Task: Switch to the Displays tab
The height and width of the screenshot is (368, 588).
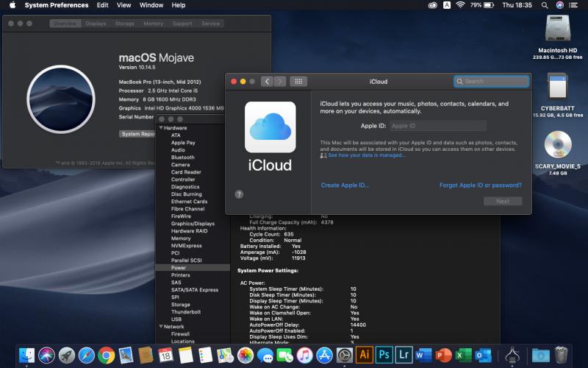Action: [x=96, y=24]
